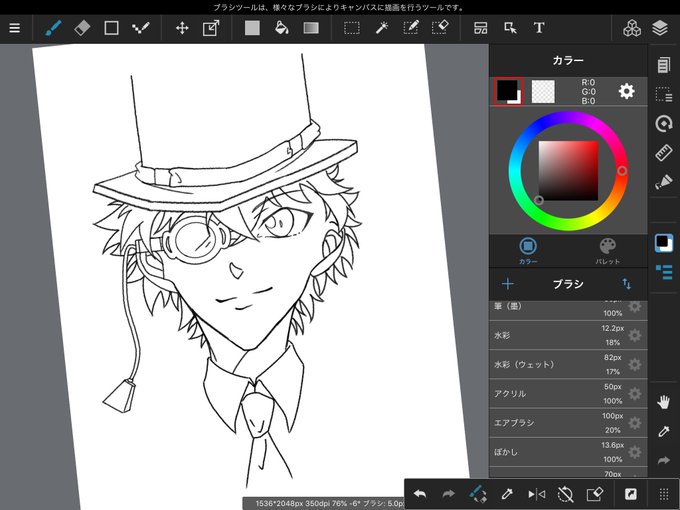The image size is (680, 510).
Task: Flip the canvas horizontally
Action: [536, 494]
